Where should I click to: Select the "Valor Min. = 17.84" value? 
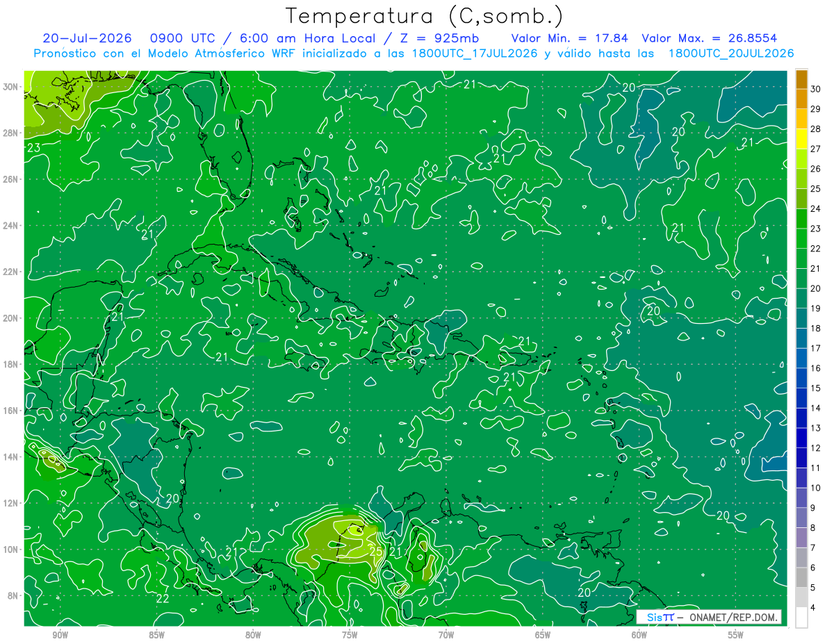tap(569, 38)
